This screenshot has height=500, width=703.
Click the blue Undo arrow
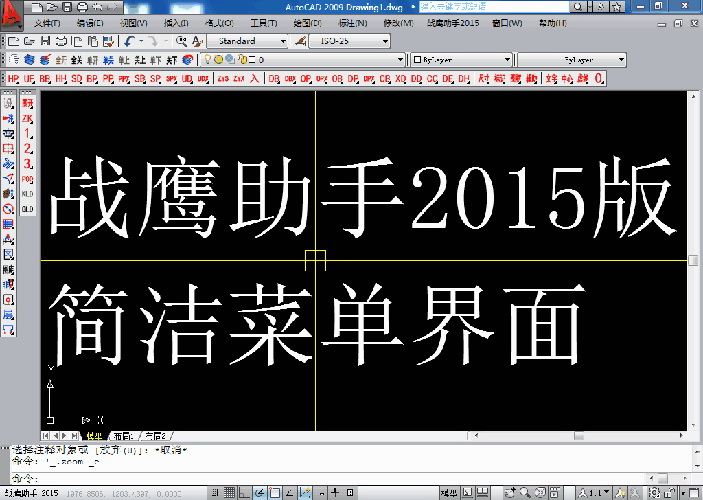(x=129, y=41)
